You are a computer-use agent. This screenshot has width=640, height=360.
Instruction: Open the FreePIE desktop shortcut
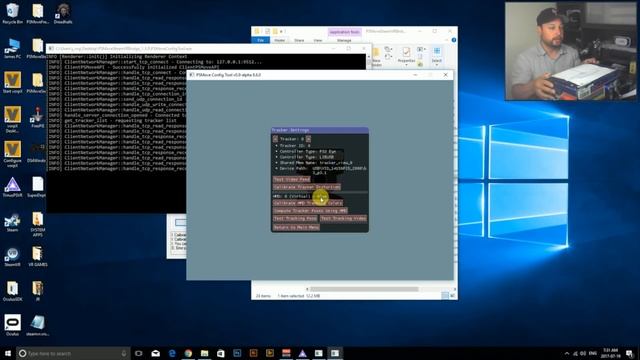[37, 118]
